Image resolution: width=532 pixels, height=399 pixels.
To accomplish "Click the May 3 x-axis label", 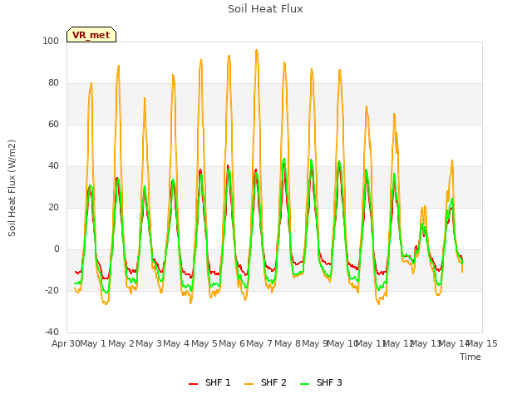I will tap(149, 343).
